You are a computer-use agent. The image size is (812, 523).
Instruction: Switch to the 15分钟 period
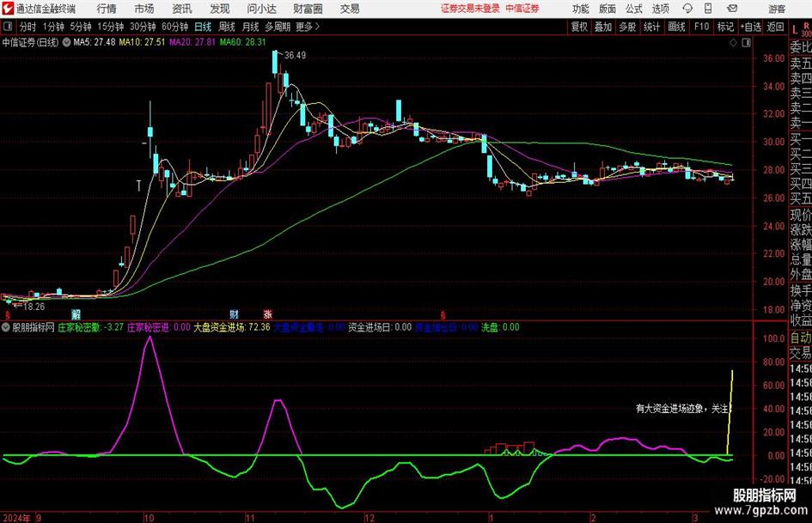[110, 27]
